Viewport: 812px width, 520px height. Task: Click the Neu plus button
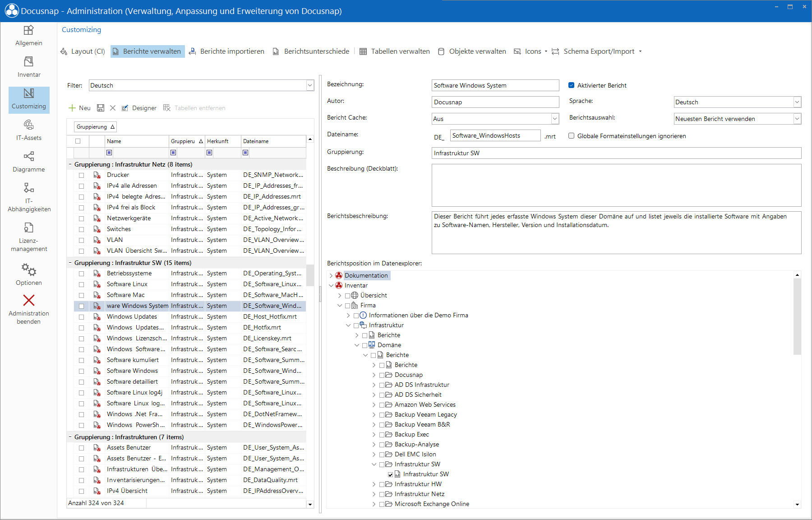tap(79, 108)
